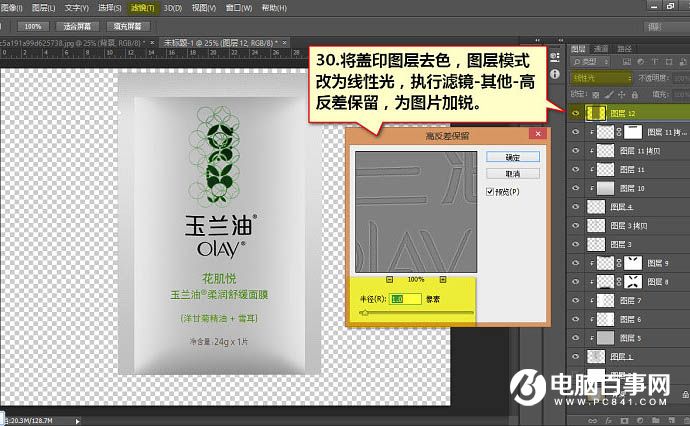Collapse the right panel dock arrows
Viewport: 690px width, 426px height.
[561, 40]
